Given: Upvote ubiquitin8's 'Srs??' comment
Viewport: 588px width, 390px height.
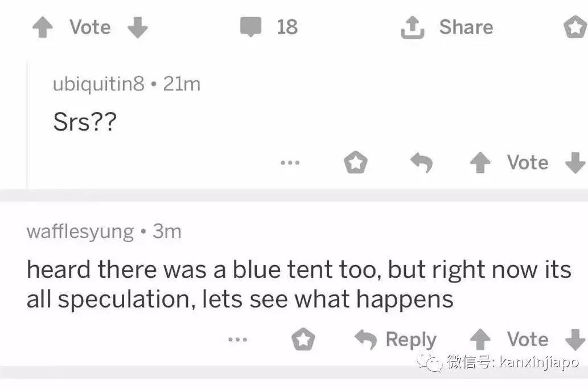Looking at the screenshot, I should [x=480, y=164].
